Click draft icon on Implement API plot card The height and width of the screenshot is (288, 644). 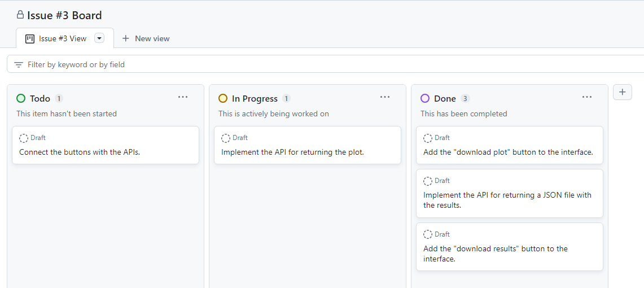226,138
